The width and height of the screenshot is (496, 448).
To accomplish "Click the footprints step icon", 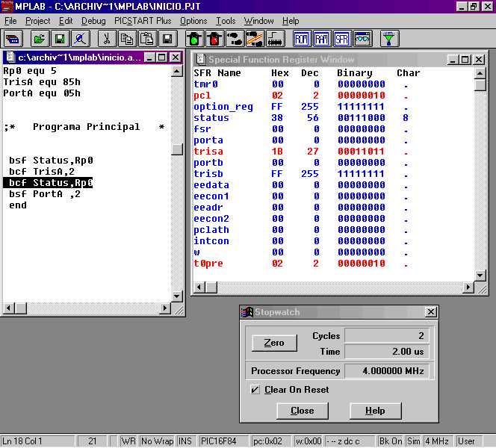I will tap(235, 38).
